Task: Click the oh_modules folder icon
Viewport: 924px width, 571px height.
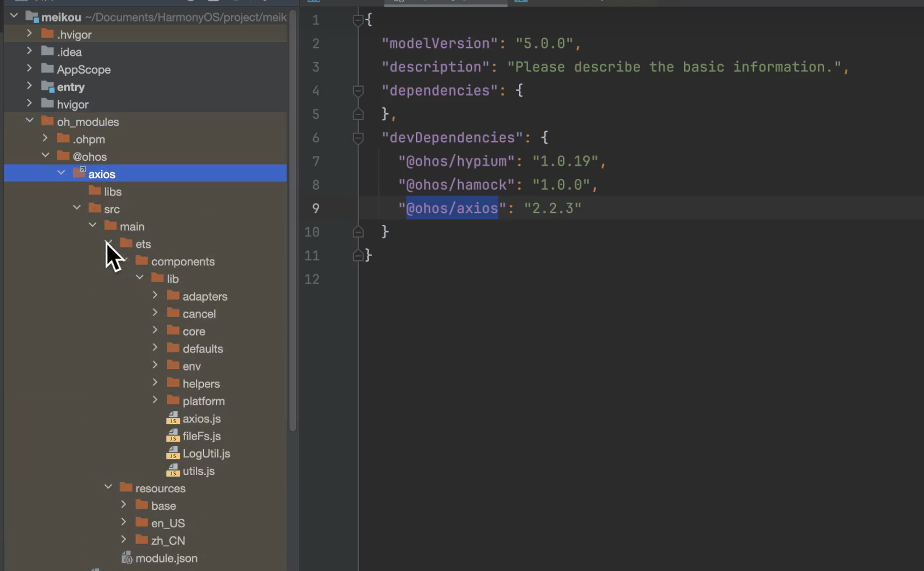Action: click(47, 121)
